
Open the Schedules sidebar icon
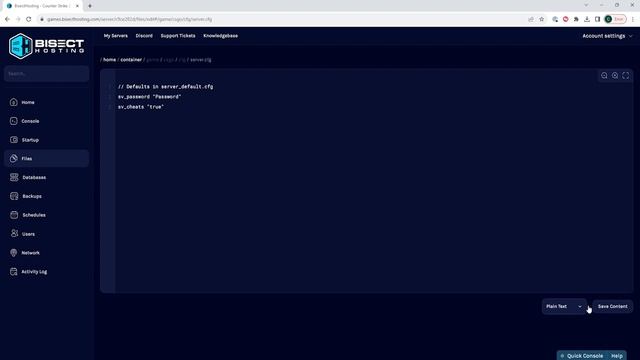point(14,215)
